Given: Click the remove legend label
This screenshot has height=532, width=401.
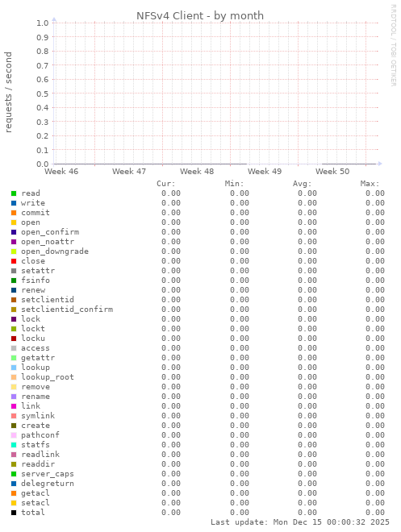Looking at the screenshot, I should pyautogui.click(x=36, y=387).
